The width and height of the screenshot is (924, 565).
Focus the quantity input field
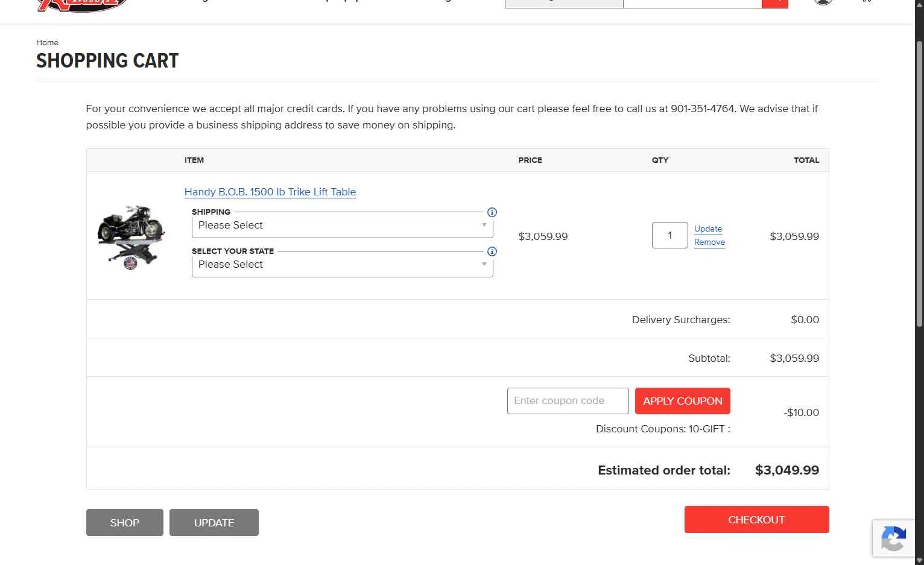670,235
